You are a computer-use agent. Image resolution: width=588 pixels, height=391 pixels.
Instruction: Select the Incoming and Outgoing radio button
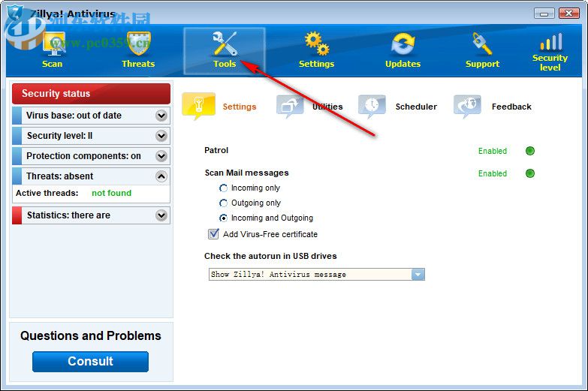pyautogui.click(x=223, y=218)
